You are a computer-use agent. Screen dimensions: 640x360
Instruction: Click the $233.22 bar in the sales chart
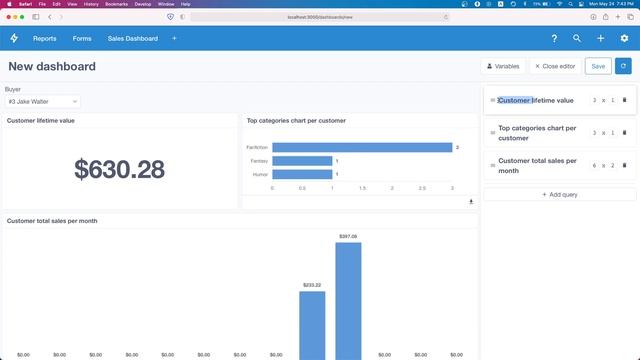[x=312, y=326]
